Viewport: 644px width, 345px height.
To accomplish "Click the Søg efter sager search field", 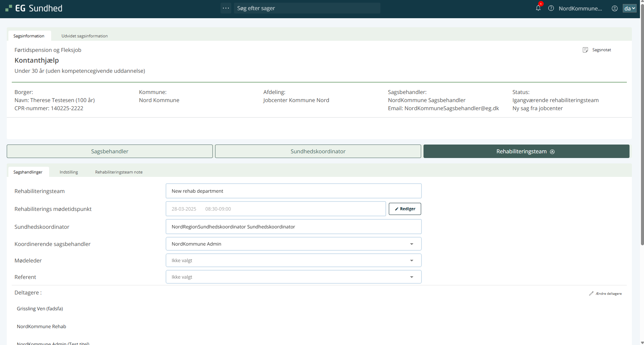I will click(307, 8).
